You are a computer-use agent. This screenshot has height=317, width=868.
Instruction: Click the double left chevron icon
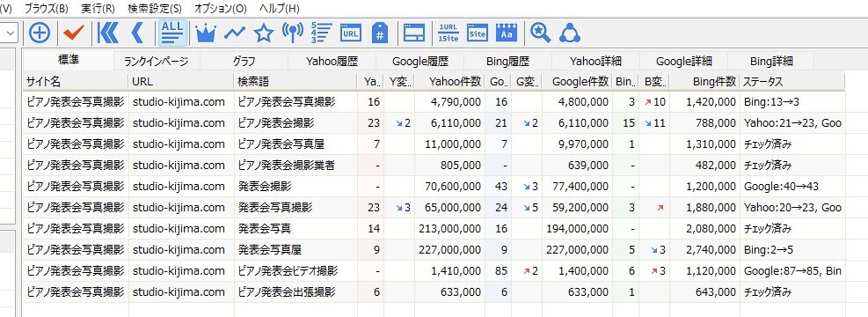pyautogui.click(x=108, y=33)
